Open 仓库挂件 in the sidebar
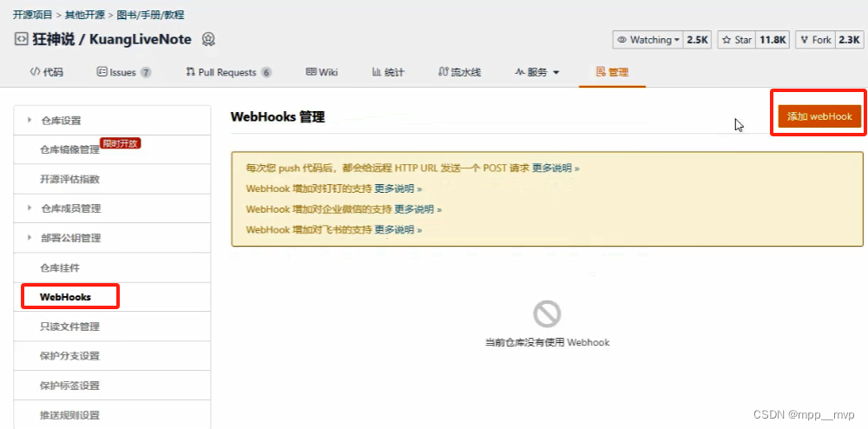 tap(112, 267)
